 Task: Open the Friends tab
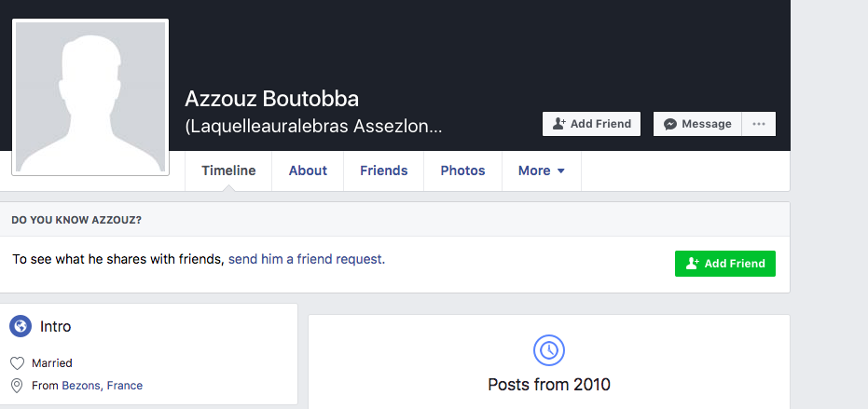click(383, 170)
